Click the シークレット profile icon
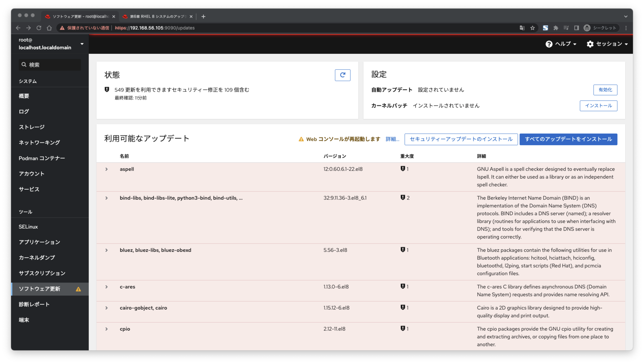Screen dimensions: 644x364 587,28
